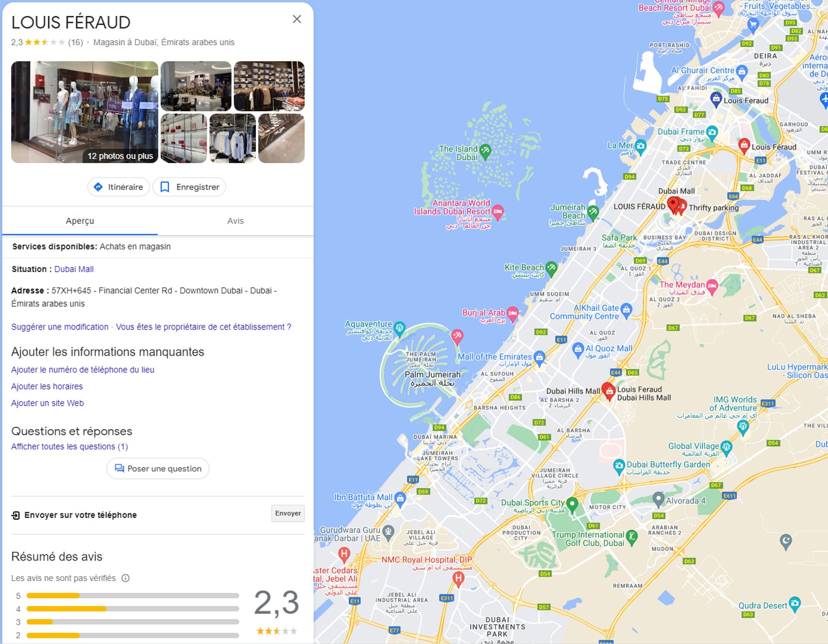828x644 pixels.
Task: Open the 12 photos ou plus thumbnail
Action: point(85,112)
